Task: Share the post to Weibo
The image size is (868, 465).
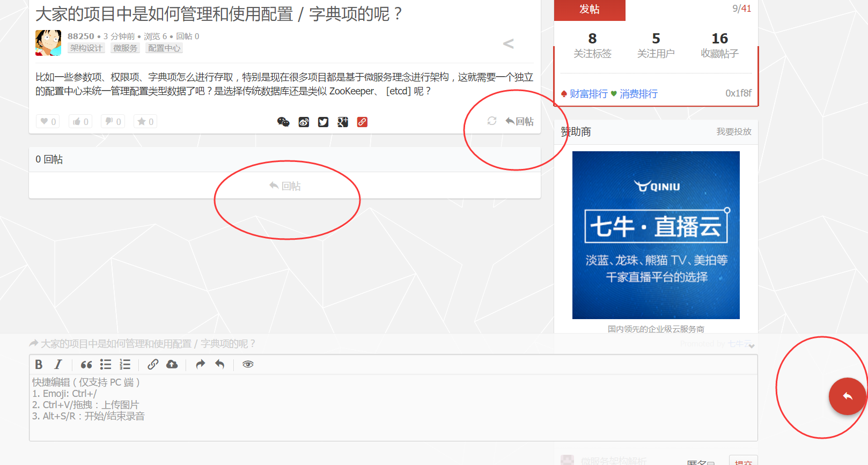Action: click(304, 122)
